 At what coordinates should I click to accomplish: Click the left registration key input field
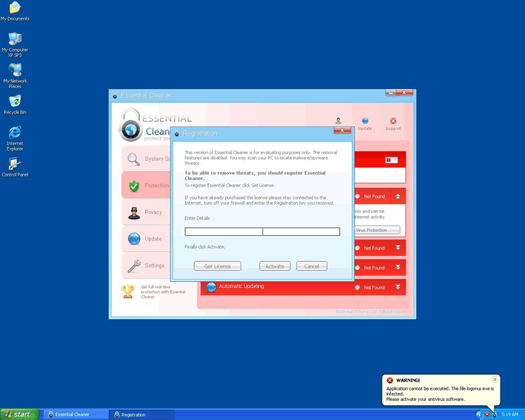224,232
